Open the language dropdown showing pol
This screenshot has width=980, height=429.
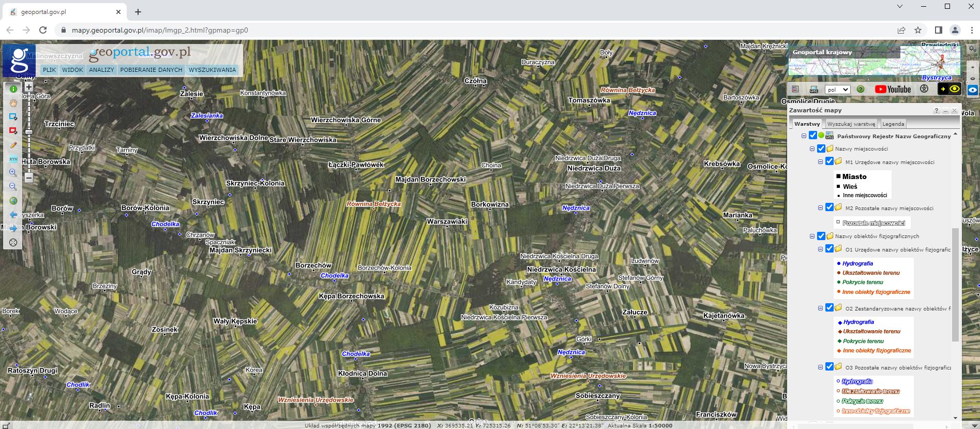837,90
